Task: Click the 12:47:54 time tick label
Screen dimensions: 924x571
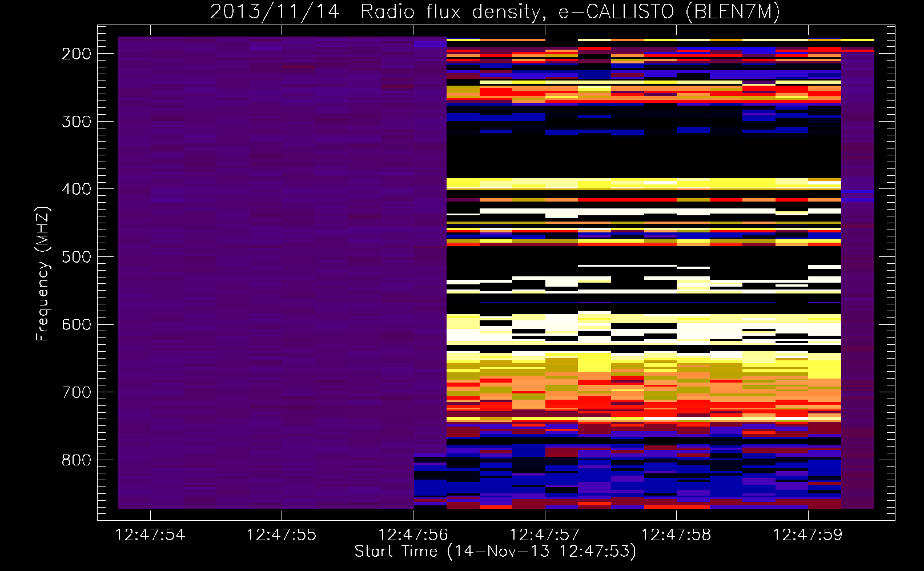Action: [150, 535]
